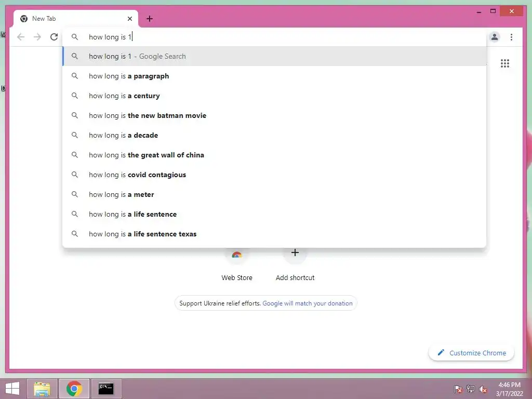The width and height of the screenshot is (532, 399).
Task: Click the pencil icon in Customize Chrome
Action: [441, 353]
